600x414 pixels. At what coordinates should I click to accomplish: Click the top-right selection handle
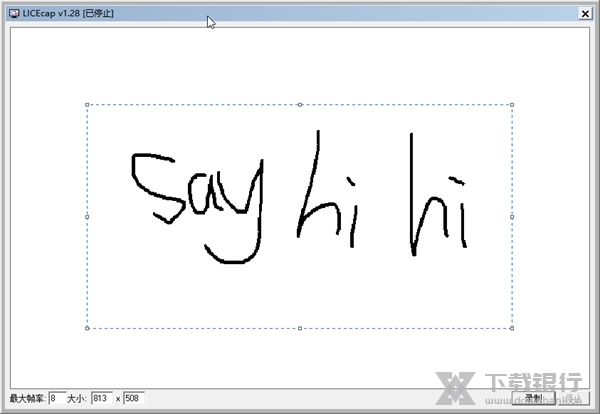(512, 104)
